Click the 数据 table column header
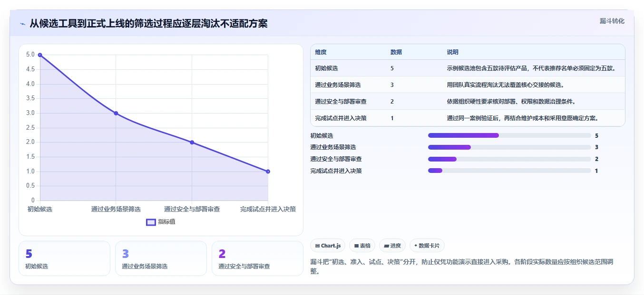644x295 pixels. tap(396, 52)
